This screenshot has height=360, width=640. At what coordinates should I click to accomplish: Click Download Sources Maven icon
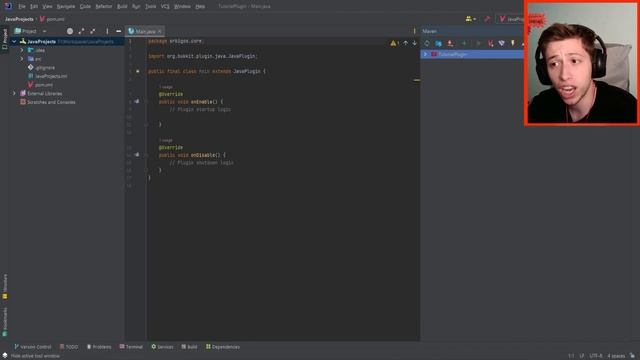[x=450, y=43]
